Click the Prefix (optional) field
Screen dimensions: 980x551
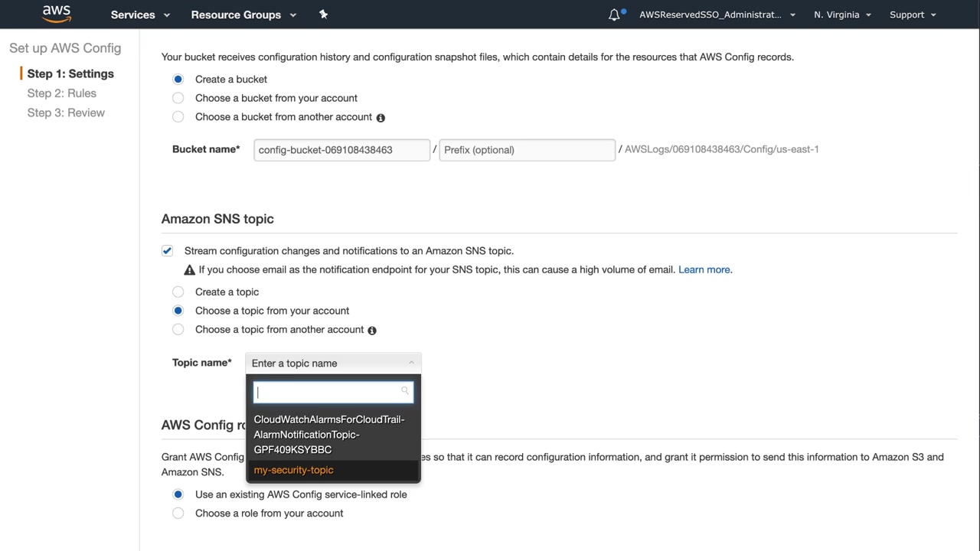pyautogui.click(x=527, y=150)
